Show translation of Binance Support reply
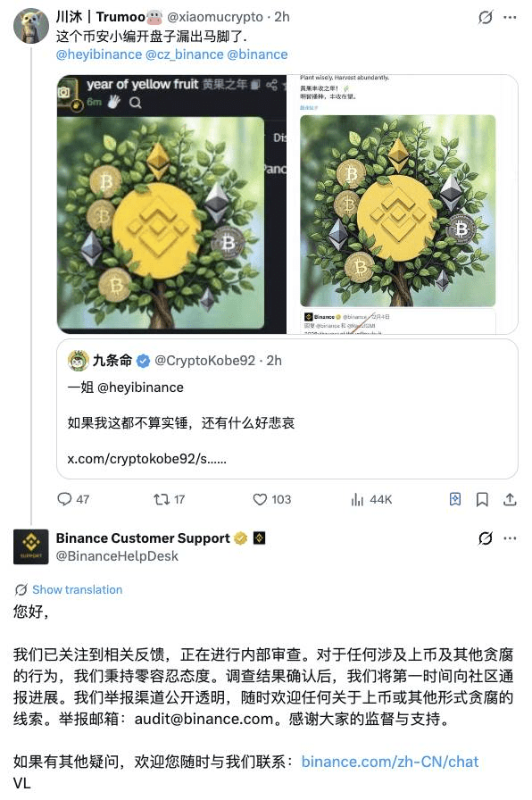The height and width of the screenshot is (800, 532). 77,590
